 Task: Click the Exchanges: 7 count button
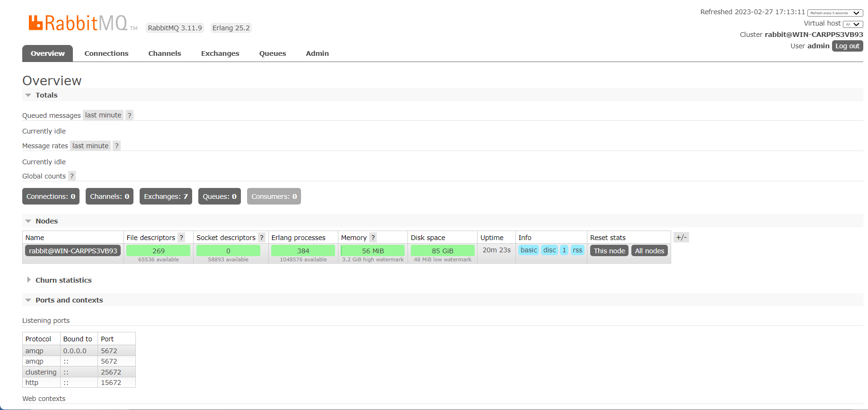[166, 196]
